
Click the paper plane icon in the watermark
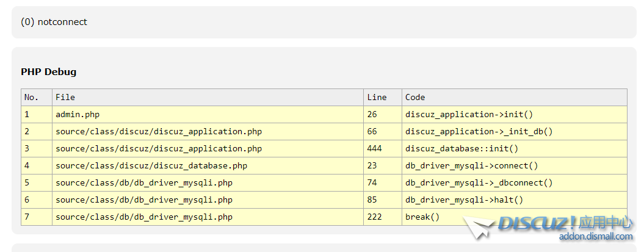click(478, 228)
